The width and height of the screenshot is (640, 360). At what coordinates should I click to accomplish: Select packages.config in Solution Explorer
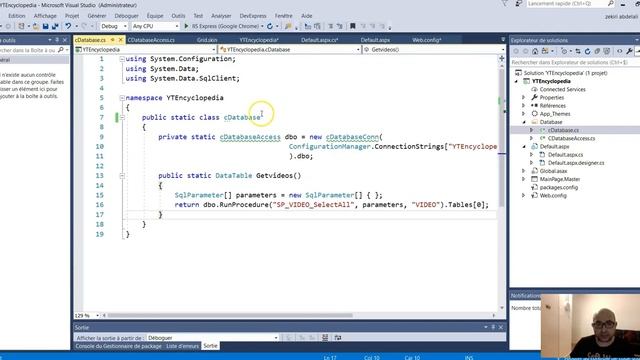pyautogui.click(x=559, y=187)
